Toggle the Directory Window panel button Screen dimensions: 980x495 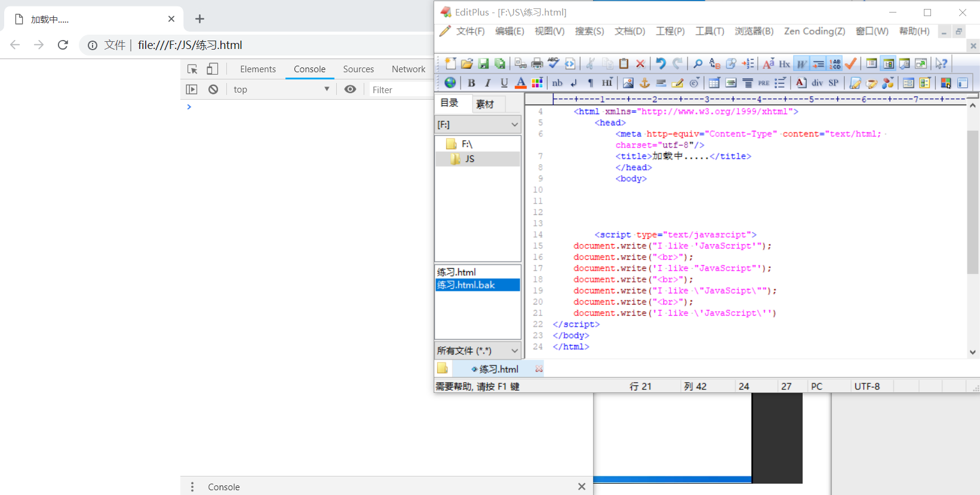(889, 63)
